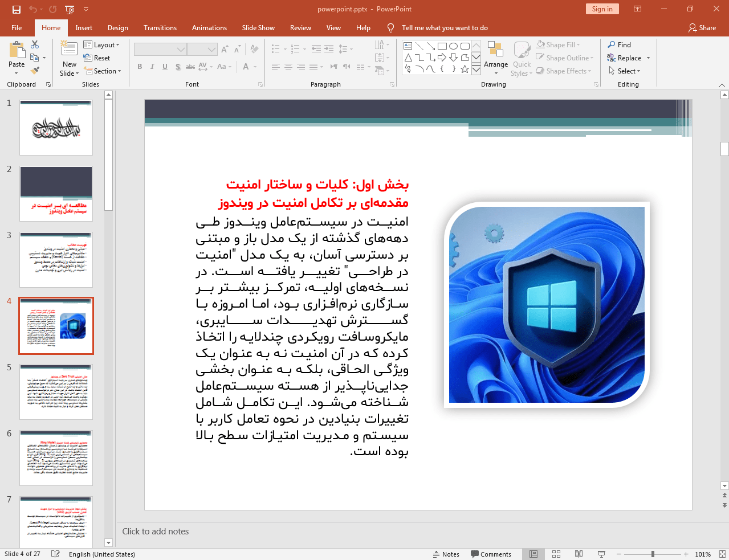The width and height of the screenshot is (729, 560).
Task: Open the Section dropdown
Action: pos(103,71)
